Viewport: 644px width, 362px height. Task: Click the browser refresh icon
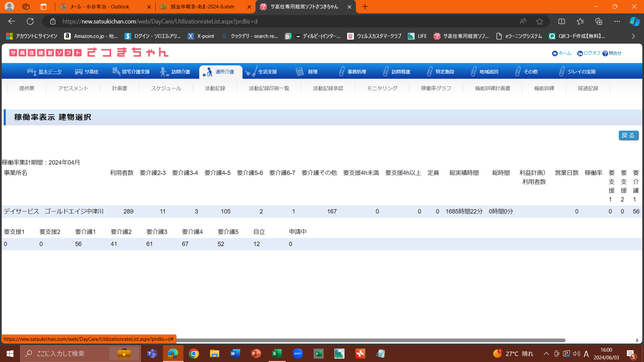[30, 21]
